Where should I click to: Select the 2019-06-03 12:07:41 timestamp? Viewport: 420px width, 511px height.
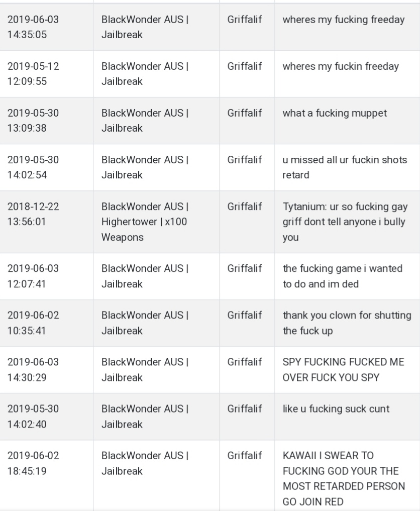(x=33, y=276)
